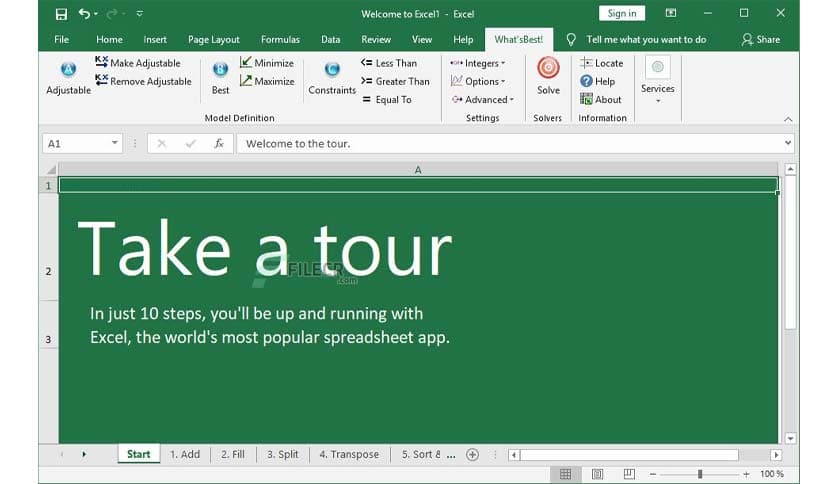836x484 pixels.
Task: Expand the Name Box dropdown arrow
Action: pos(116,143)
